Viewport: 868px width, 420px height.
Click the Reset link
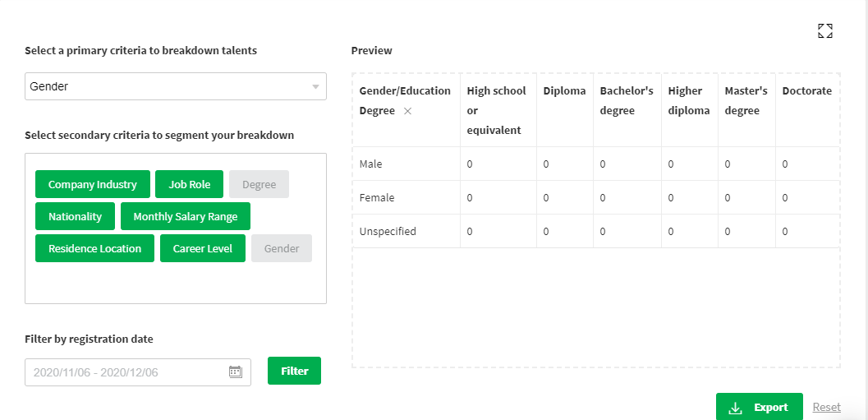tap(826, 407)
